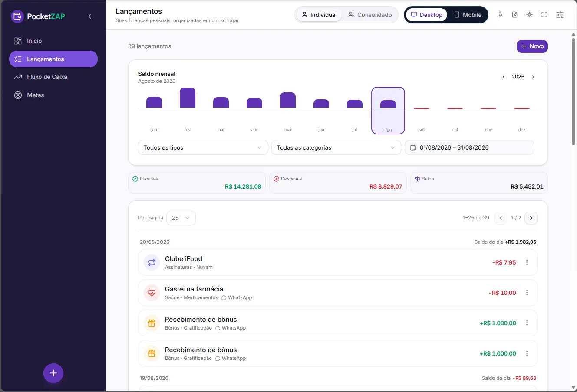577x392 pixels.
Task: Open the sliders settings icon in the header
Action: pyautogui.click(x=560, y=15)
